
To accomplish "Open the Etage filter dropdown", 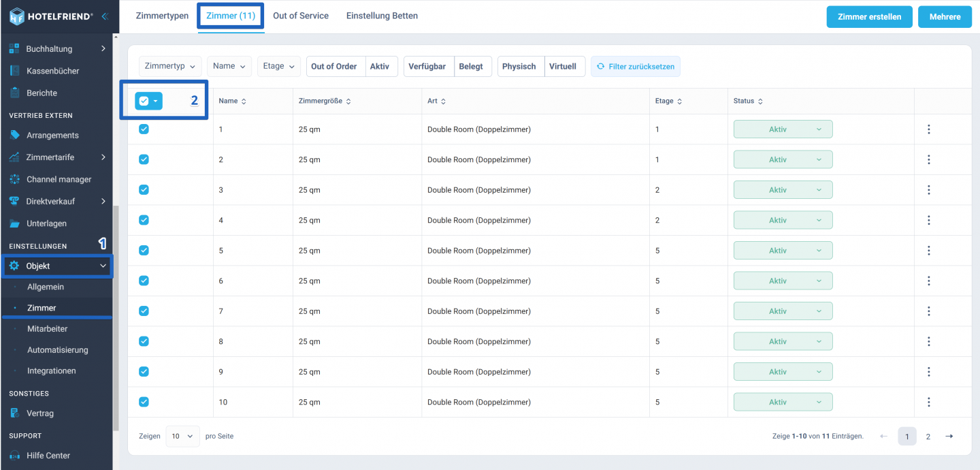I will coord(279,66).
